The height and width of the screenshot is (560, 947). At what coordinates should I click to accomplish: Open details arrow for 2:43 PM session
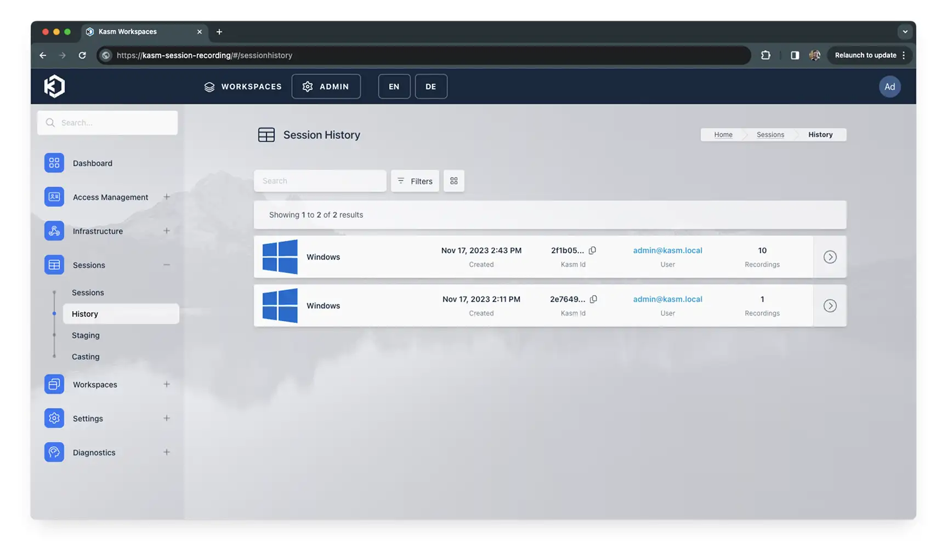click(x=829, y=257)
